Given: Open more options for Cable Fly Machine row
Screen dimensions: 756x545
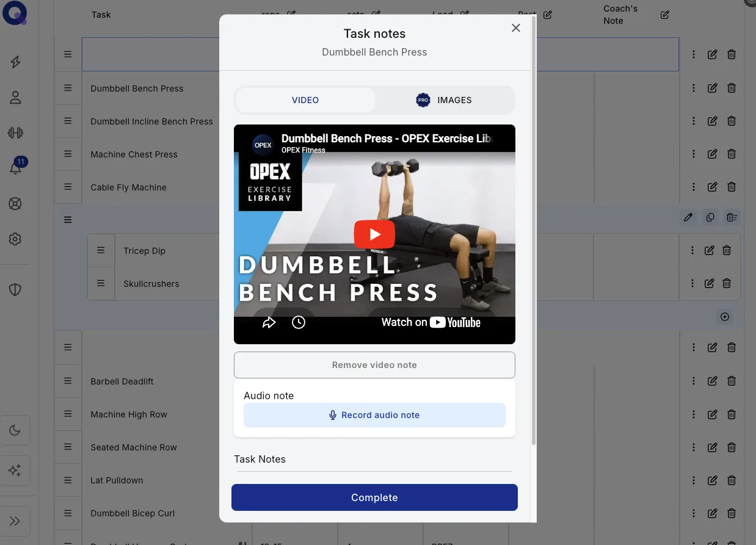Looking at the screenshot, I should click(x=694, y=187).
